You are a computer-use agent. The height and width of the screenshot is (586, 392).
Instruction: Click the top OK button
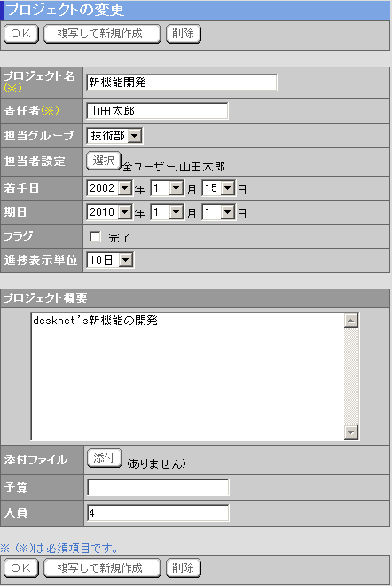21,34
